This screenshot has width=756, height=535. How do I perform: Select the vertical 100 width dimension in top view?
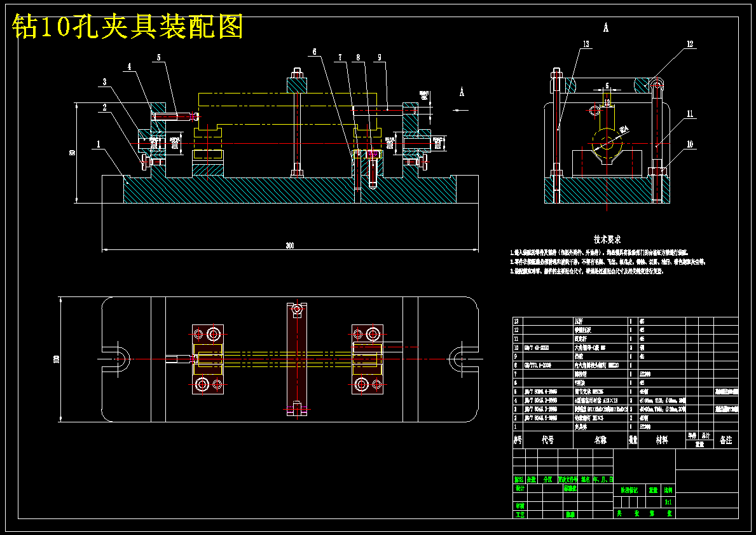pyautogui.click(x=57, y=359)
